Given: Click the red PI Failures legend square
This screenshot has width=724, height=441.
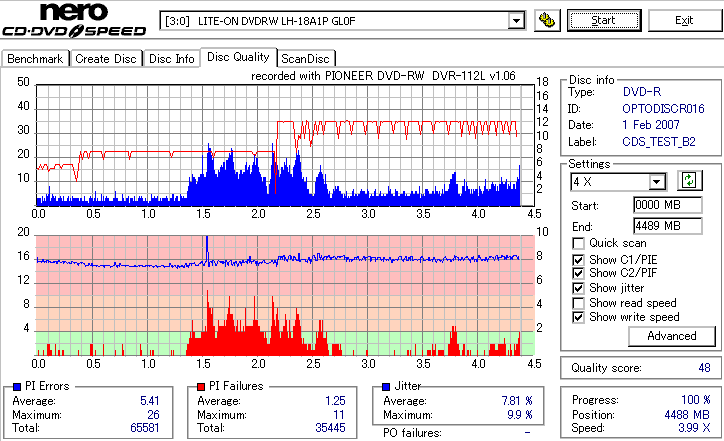Looking at the screenshot, I should pos(201,387).
